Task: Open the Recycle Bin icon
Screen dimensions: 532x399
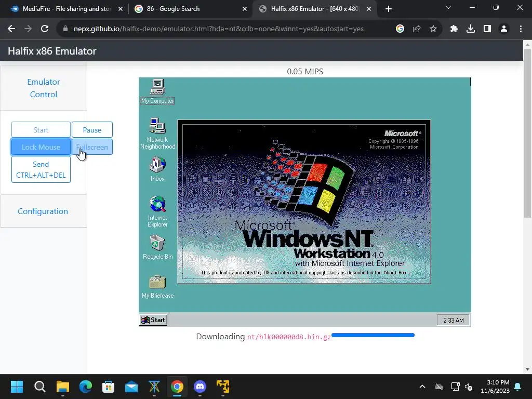Action: click(157, 247)
